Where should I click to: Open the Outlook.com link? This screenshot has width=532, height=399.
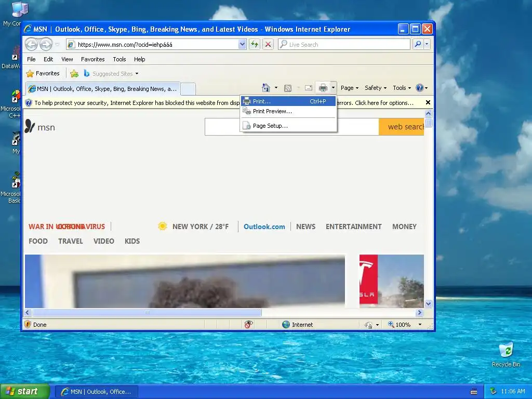coord(264,227)
